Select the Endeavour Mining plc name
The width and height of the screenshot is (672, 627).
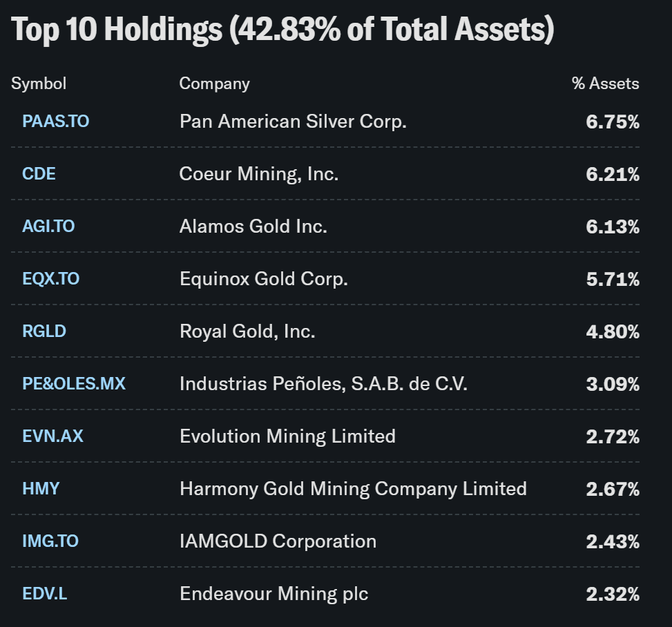273,594
